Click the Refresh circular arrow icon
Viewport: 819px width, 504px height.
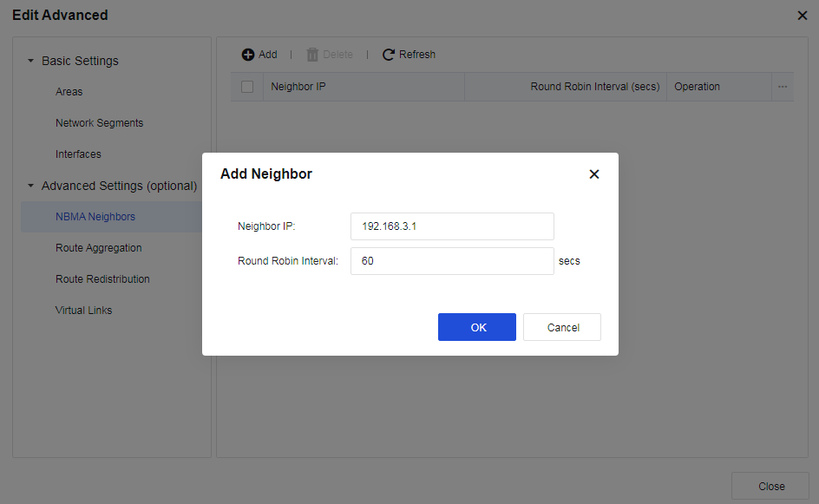pyautogui.click(x=389, y=55)
